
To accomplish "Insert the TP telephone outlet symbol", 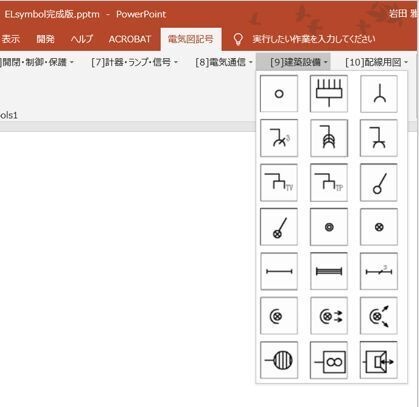I will [329, 182].
